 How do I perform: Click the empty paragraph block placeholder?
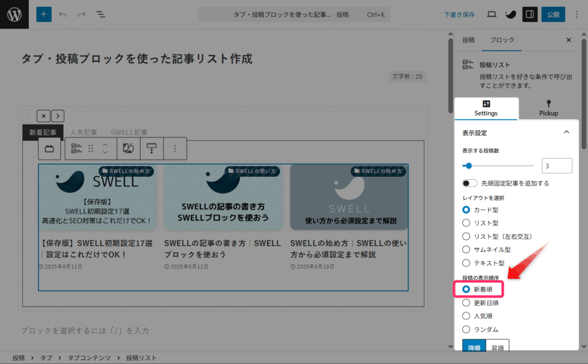[x=85, y=331]
